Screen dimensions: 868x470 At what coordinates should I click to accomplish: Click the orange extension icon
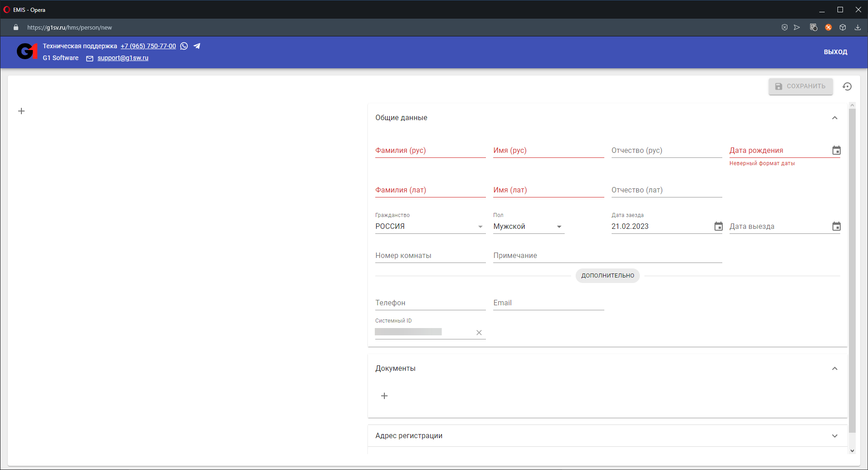(x=828, y=27)
